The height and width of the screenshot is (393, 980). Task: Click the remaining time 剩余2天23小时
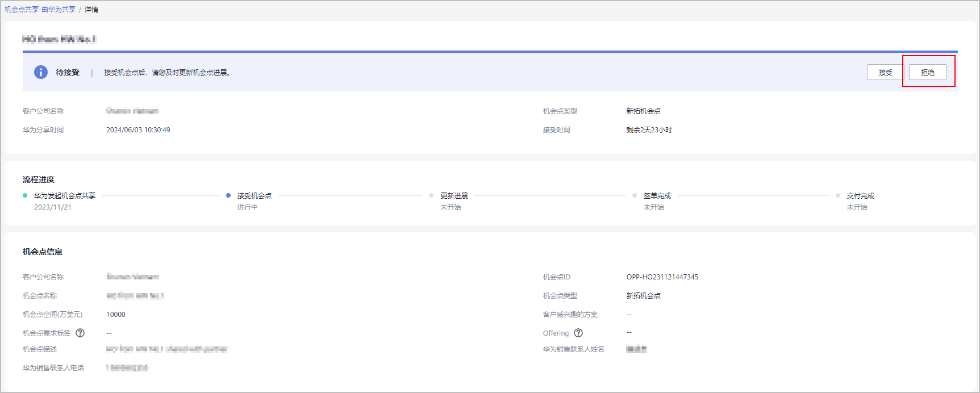tap(649, 130)
